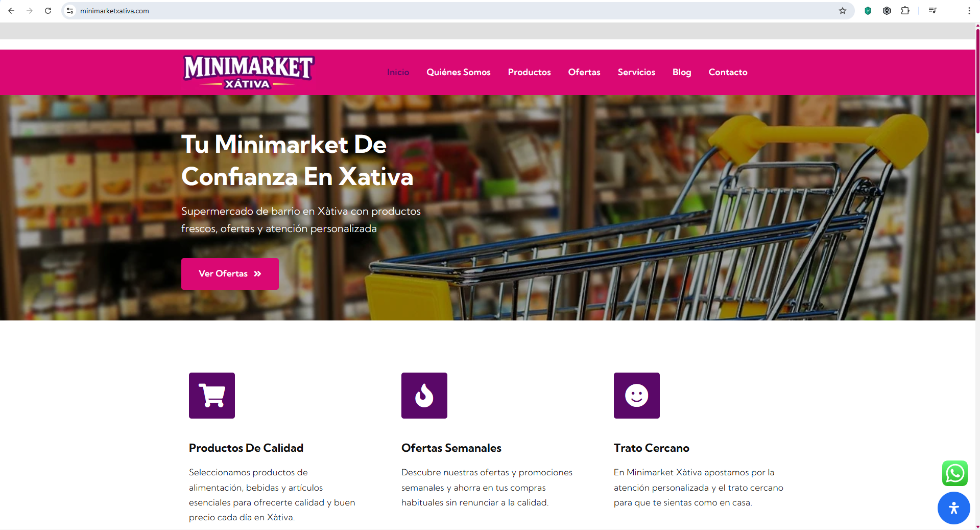View site information next to the URL
This screenshot has height=530, width=980.
pyautogui.click(x=70, y=11)
